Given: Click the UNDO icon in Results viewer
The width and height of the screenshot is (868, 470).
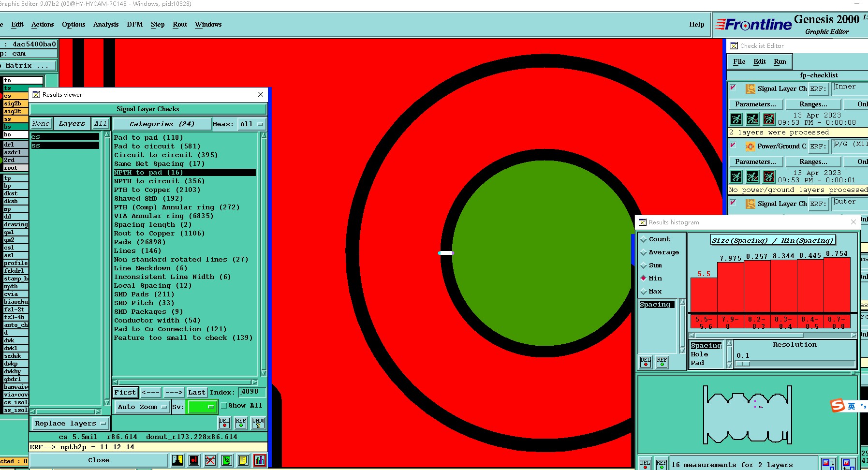Looking at the screenshot, I should tap(258, 423).
